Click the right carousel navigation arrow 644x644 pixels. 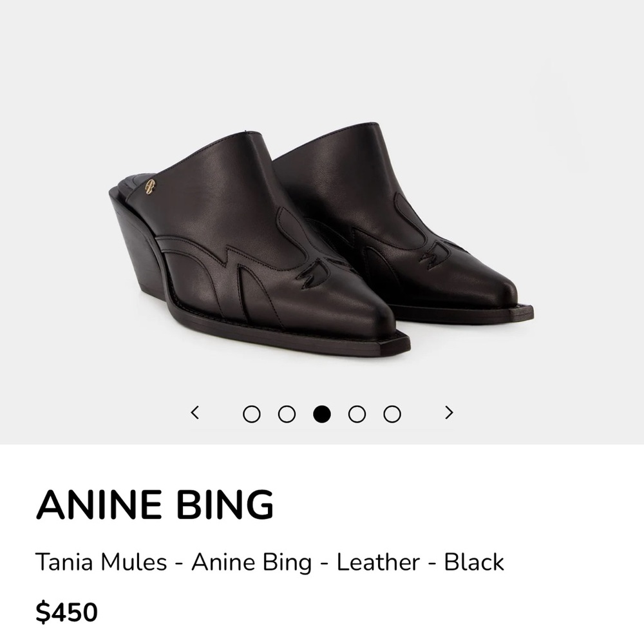448,412
